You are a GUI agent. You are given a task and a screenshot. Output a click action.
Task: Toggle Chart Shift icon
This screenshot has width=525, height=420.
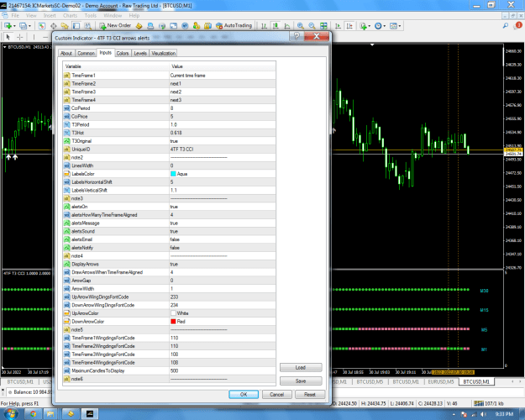[x=349, y=26]
